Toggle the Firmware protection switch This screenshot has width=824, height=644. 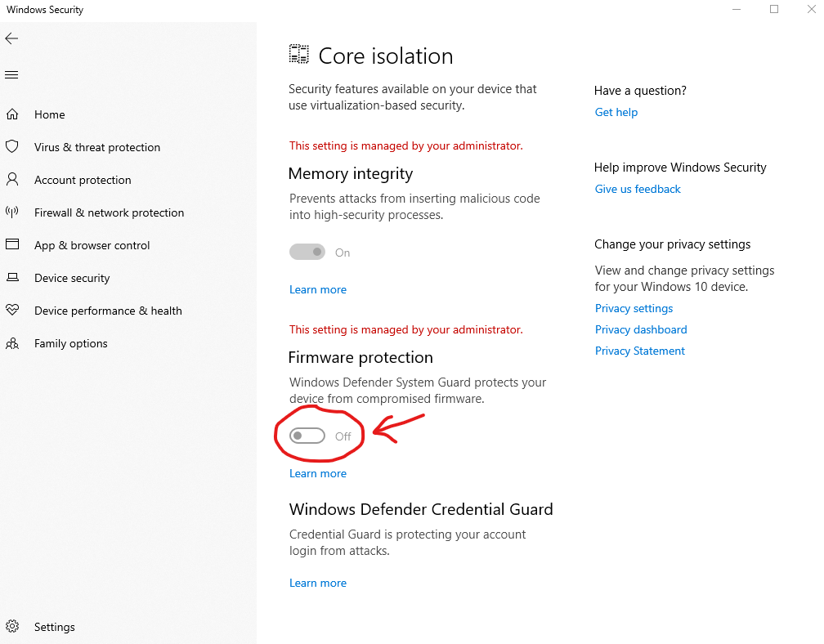307,436
